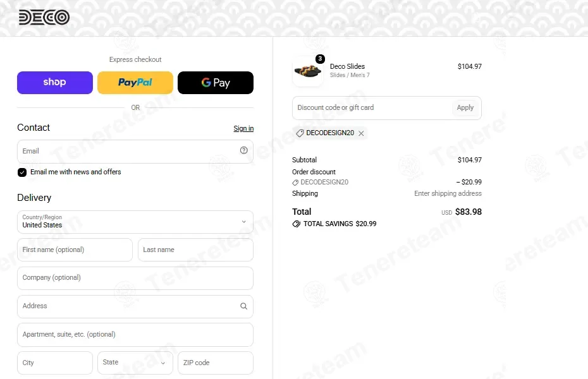Screen dimensions: 588x379
Task: Focus the Last name field
Action: (196, 250)
